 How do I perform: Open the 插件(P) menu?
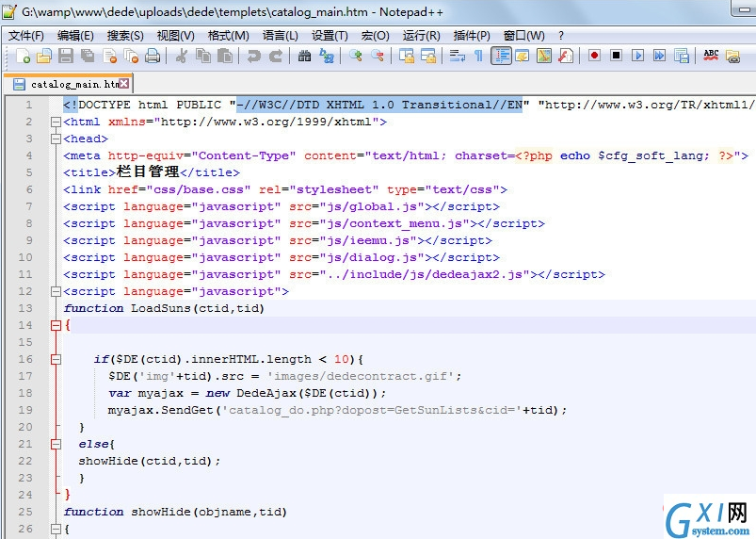click(x=472, y=36)
